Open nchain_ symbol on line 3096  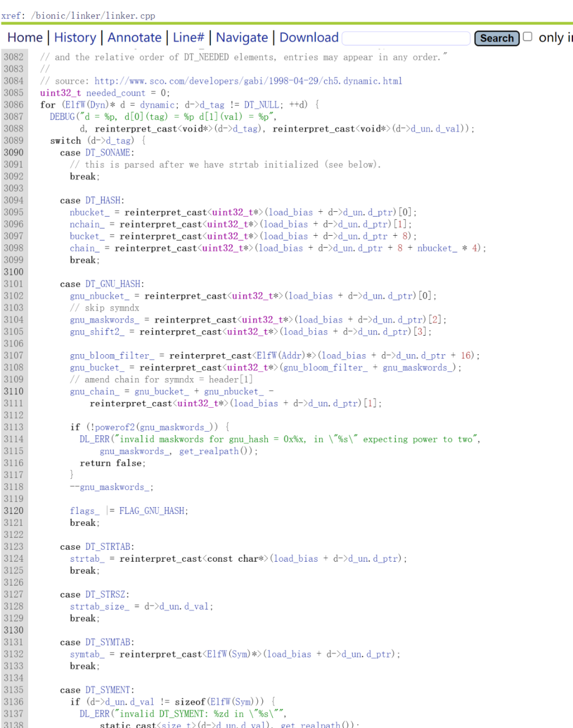[86, 225]
